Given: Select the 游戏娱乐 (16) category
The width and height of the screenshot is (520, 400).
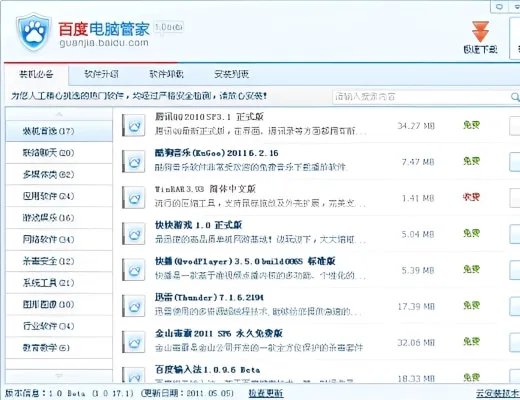Looking at the screenshot, I should coord(59,218).
